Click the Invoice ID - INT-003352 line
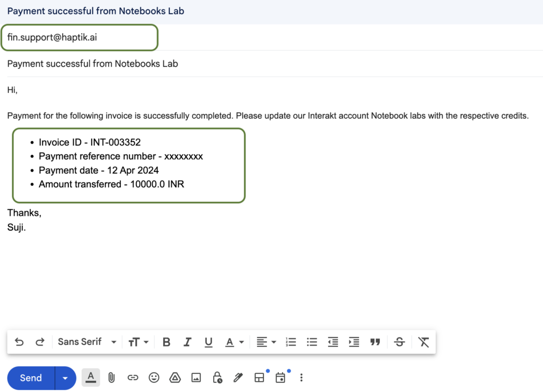543x392 pixels. point(90,142)
